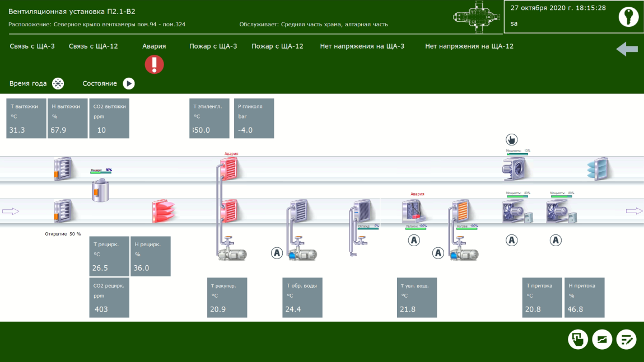Open the building floor plan thumbnail
This screenshot has width=644, height=362.
(x=477, y=16)
